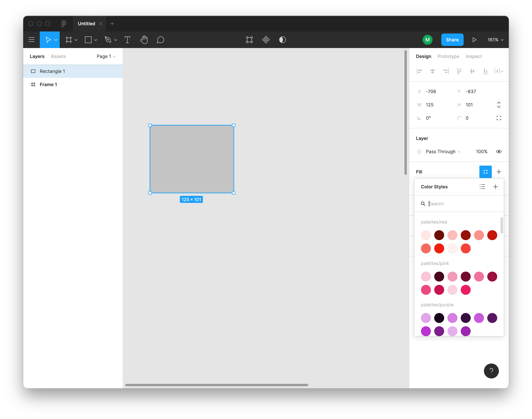Pick the first swatch in palettes/pink
Image resolution: width=532 pixels, height=419 pixels.
[x=426, y=277]
